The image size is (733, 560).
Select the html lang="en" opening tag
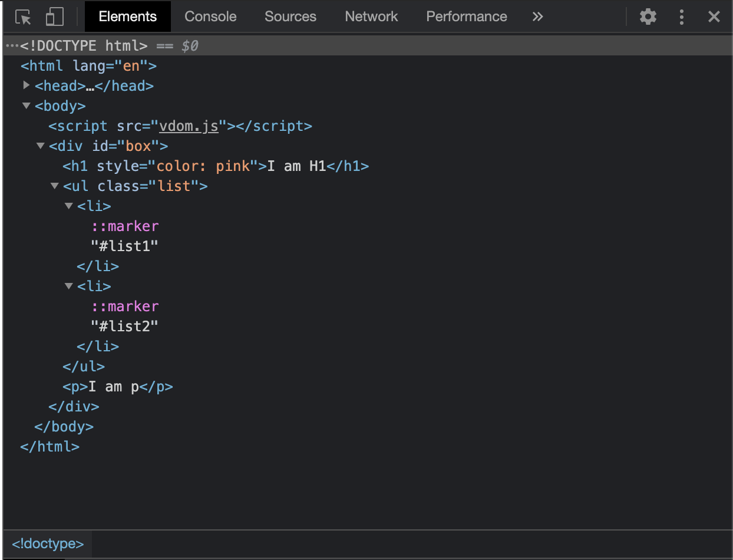pyautogui.click(x=88, y=66)
